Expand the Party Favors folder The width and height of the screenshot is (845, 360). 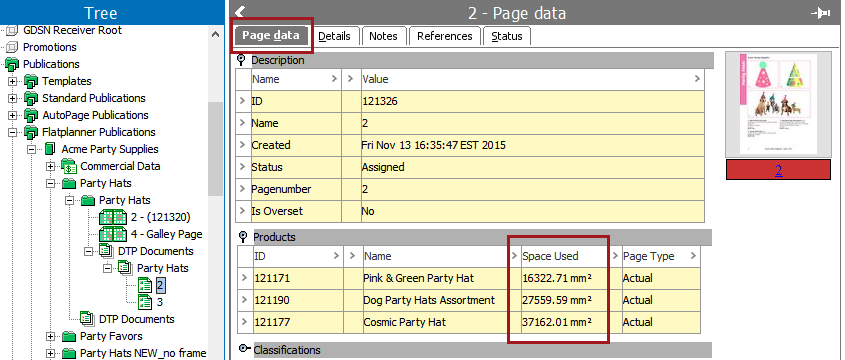point(51,336)
